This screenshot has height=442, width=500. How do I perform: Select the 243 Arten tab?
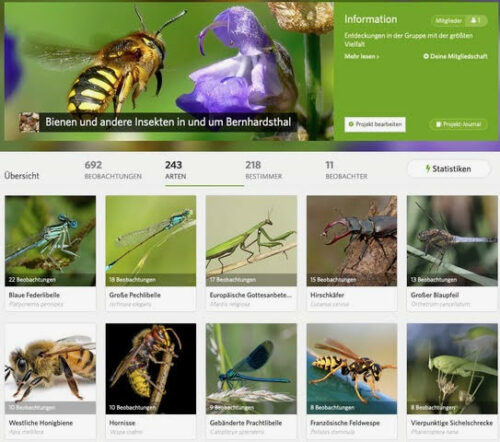click(x=175, y=170)
